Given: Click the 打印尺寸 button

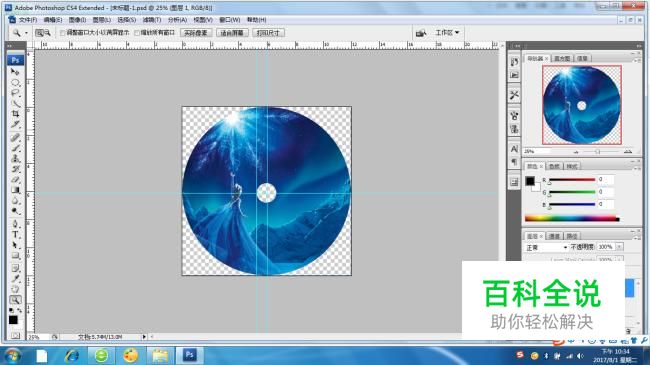Looking at the screenshot, I should point(268,33).
